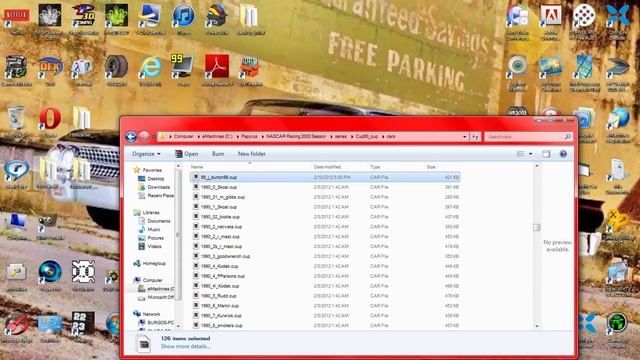This screenshot has width=640, height=360.
Task: Expand the arrow after Papyrus breadcrumb
Action: point(262,137)
